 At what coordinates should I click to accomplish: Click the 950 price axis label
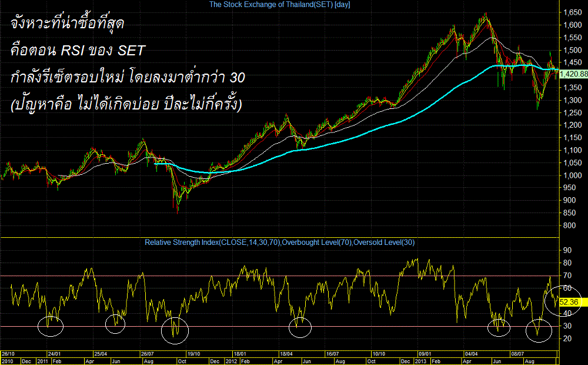pyautogui.click(x=570, y=187)
